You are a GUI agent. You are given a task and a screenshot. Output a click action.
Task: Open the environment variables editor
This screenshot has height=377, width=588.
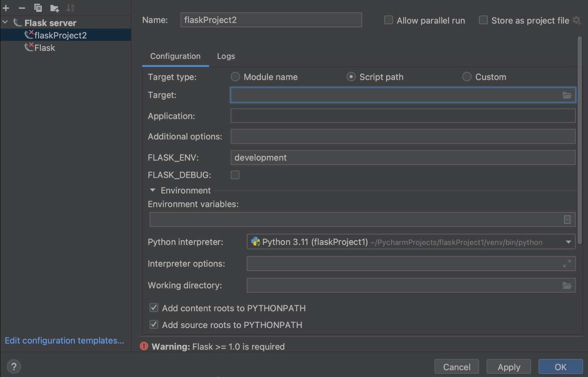(567, 219)
